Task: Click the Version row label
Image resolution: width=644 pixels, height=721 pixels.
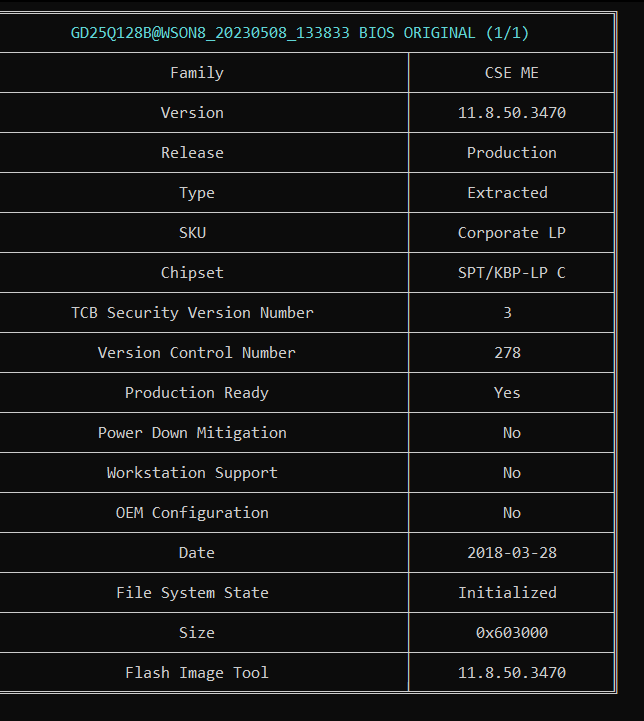Action: [192, 113]
